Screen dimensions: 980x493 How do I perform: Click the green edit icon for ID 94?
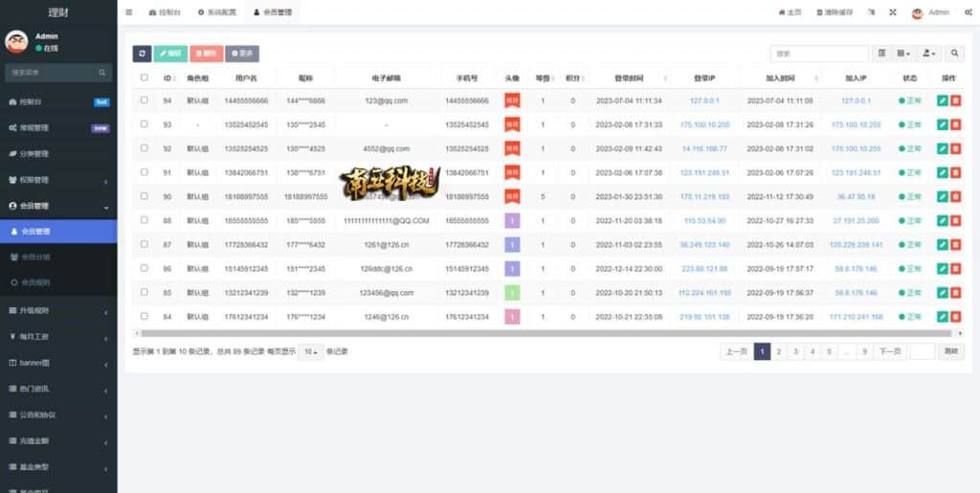[942, 101]
